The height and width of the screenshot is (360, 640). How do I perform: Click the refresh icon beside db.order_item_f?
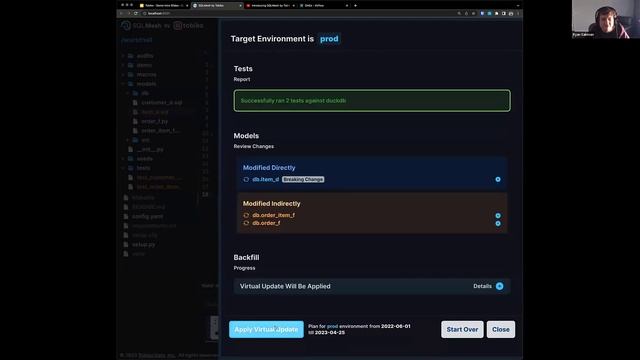(246, 215)
